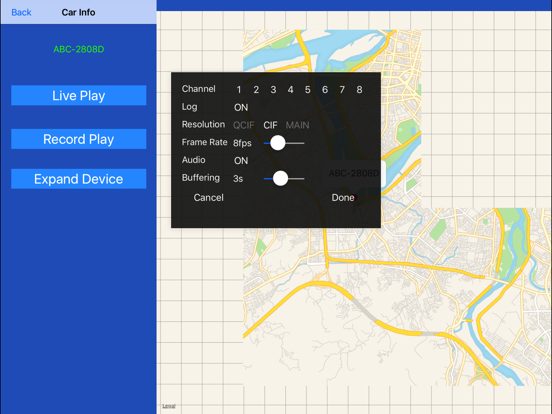Click the 8fps frame rate value

coord(242,143)
